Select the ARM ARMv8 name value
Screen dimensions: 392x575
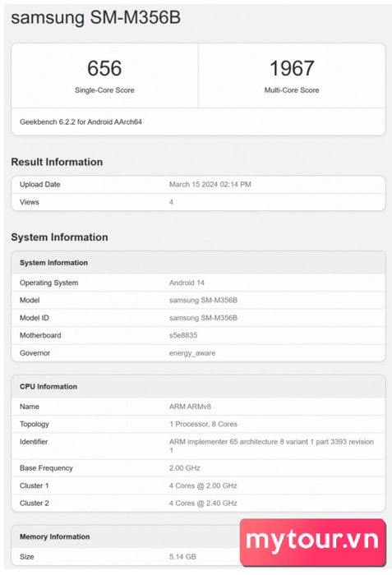(x=190, y=407)
